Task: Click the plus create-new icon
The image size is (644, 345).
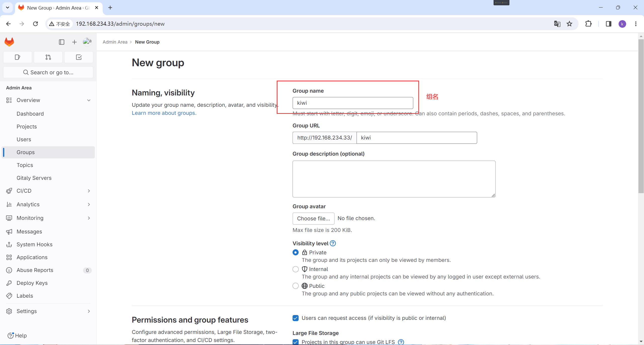Action: tap(74, 42)
